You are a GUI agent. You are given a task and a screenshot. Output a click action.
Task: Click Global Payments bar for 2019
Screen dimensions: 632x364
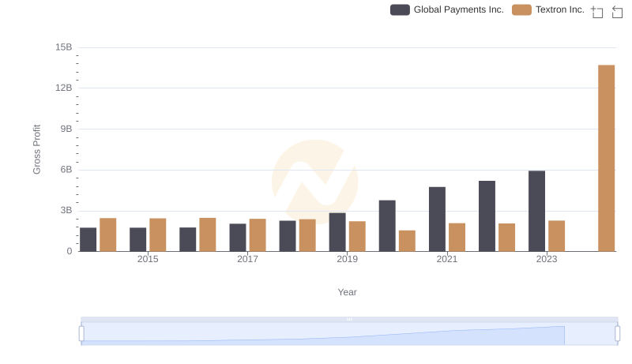pyautogui.click(x=337, y=232)
